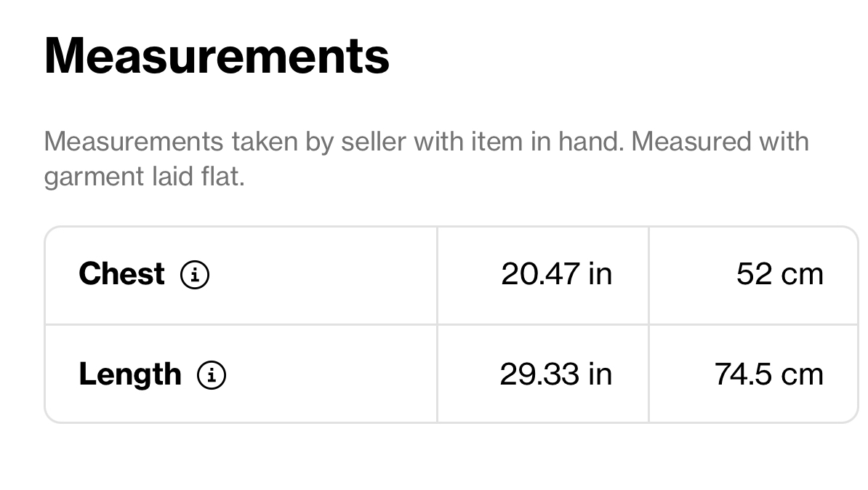Select the Chest label text
This screenshot has width=868, height=490.
[122, 273]
